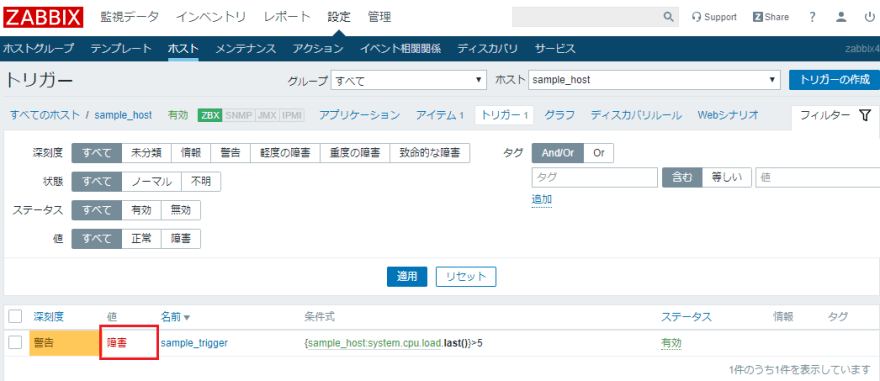Screen dimensions: 880x381
Task: Click the ZBX availability badge
Action: (210, 115)
